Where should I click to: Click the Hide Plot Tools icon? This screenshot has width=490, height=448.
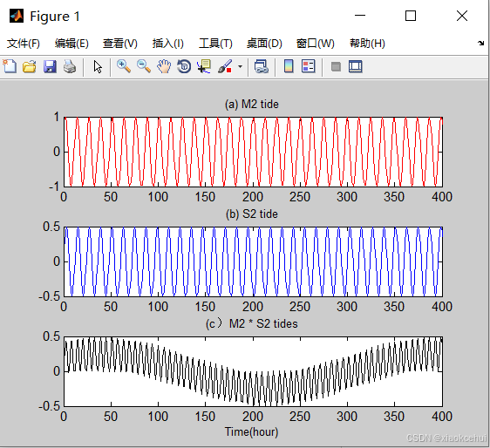point(336,66)
